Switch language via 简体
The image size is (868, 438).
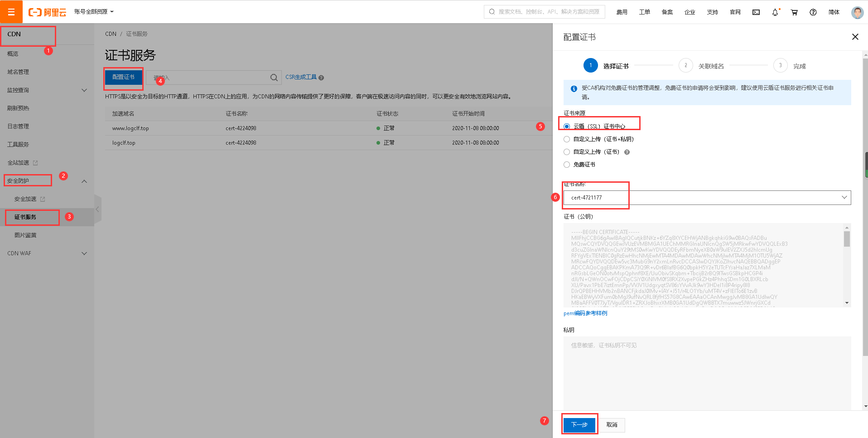[834, 12]
